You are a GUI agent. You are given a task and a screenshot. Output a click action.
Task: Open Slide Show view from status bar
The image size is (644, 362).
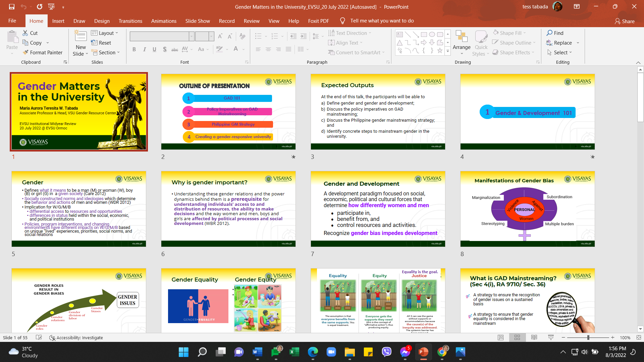coord(551,338)
